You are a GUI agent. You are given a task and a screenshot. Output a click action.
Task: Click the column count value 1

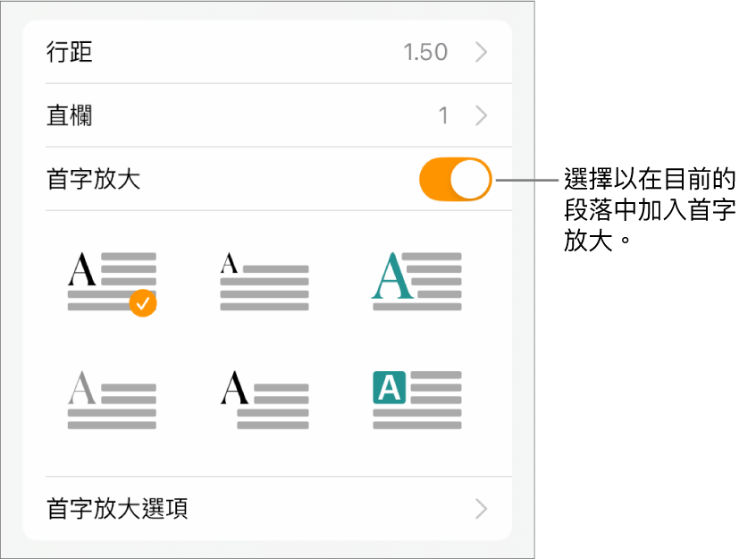point(443,116)
